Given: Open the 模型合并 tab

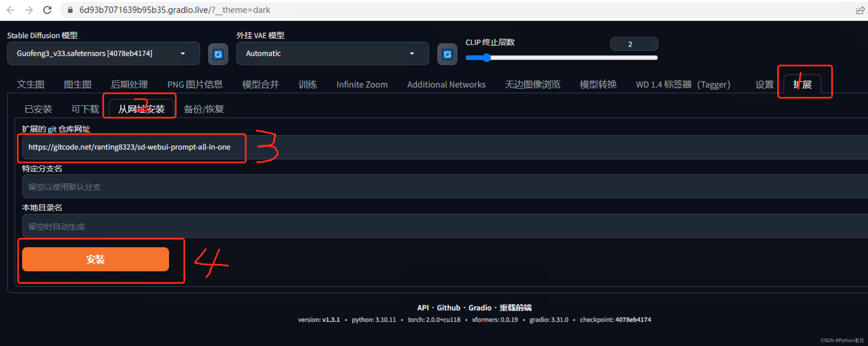Looking at the screenshot, I should pyautogui.click(x=260, y=85).
